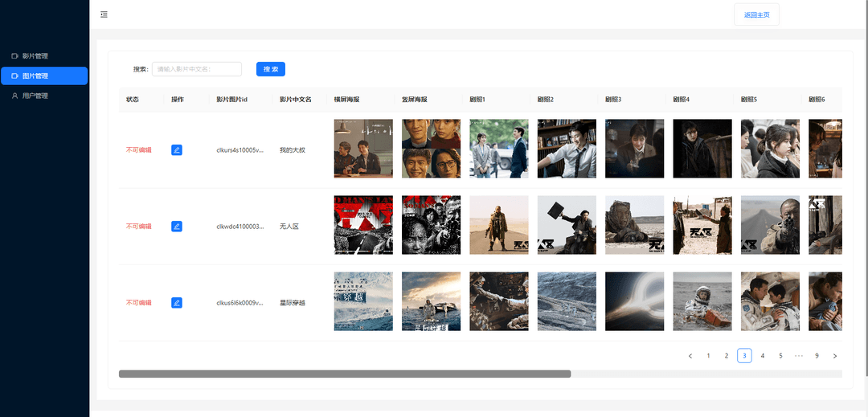Open 影片管理 in the sidebar
Screen dimensions: 868x417
coord(44,56)
